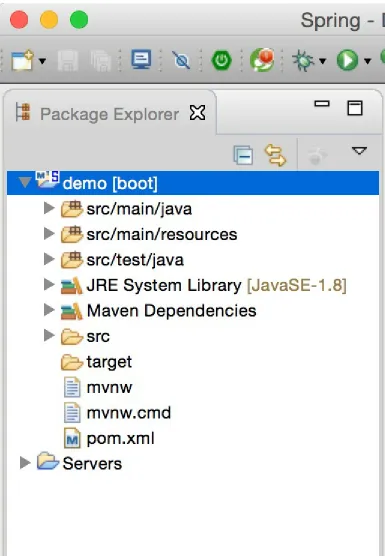Click the pom.xml Maven file icon
This screenshot has height=556, width=385.
[x=72, y=438]
